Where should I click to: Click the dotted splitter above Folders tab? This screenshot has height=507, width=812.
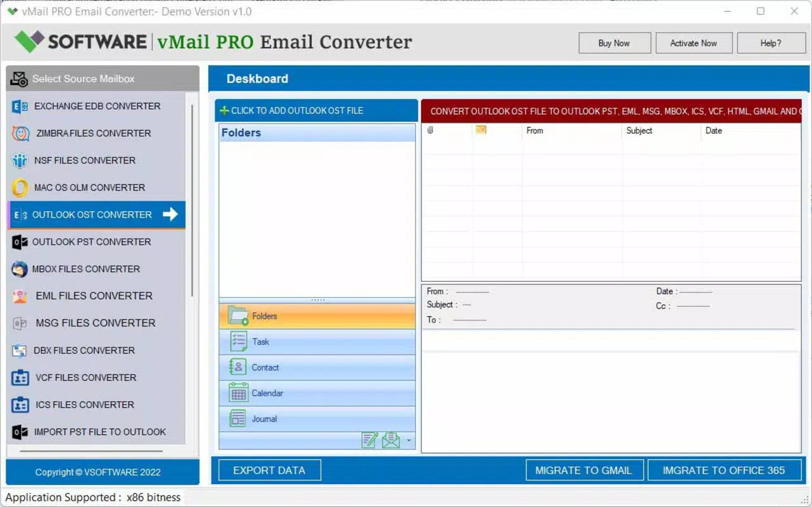(x=317, y=300)
